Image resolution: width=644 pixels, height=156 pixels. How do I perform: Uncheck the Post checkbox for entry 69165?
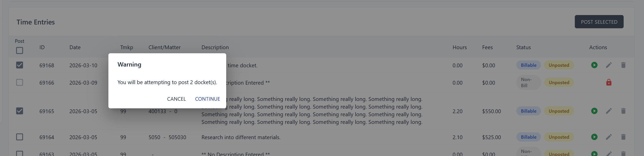pyautogui.click(x=20, y=111)
